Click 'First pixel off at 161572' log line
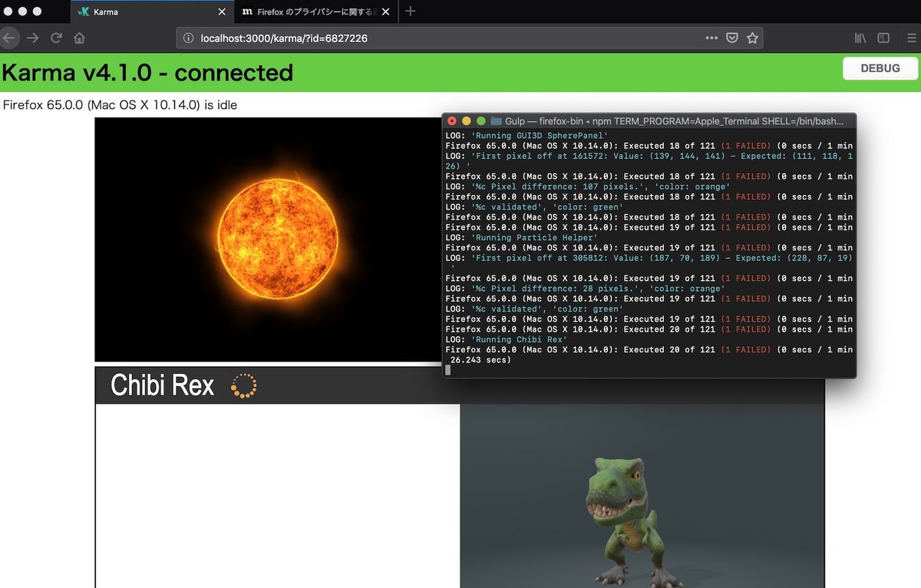Screen dimensions: 921x588 tap(649, 160)
